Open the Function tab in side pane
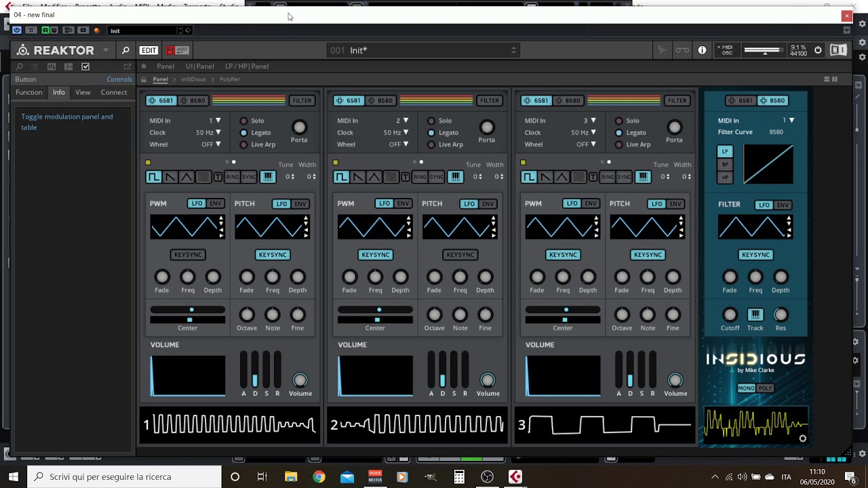 click(29, 92)
